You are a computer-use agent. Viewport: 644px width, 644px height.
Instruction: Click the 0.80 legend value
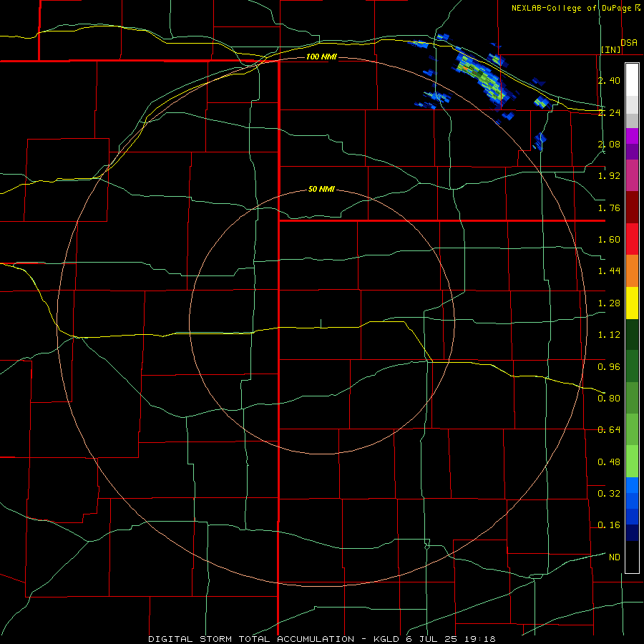(x=609, y=399)
